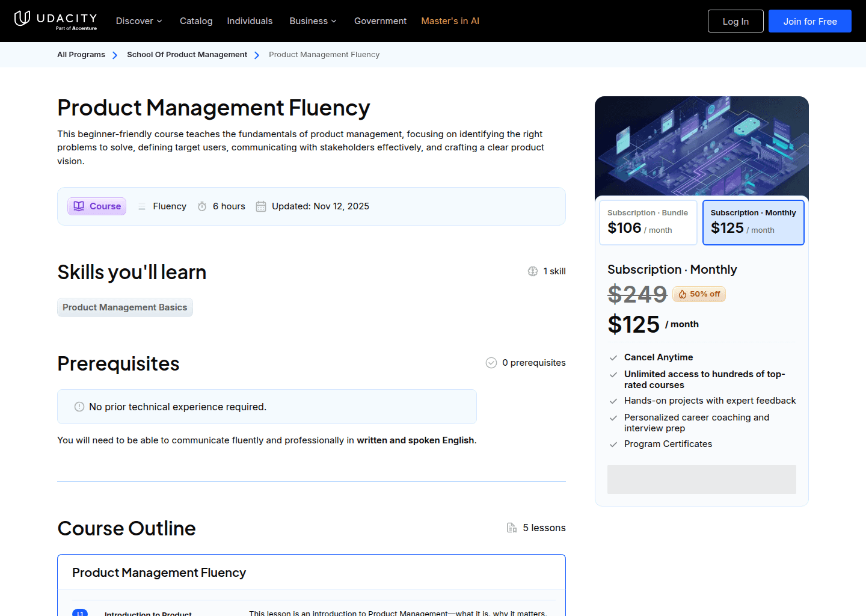Open the Discover dropdown menu
Screen dimensions: 866x616
click(x=138, y=20)
